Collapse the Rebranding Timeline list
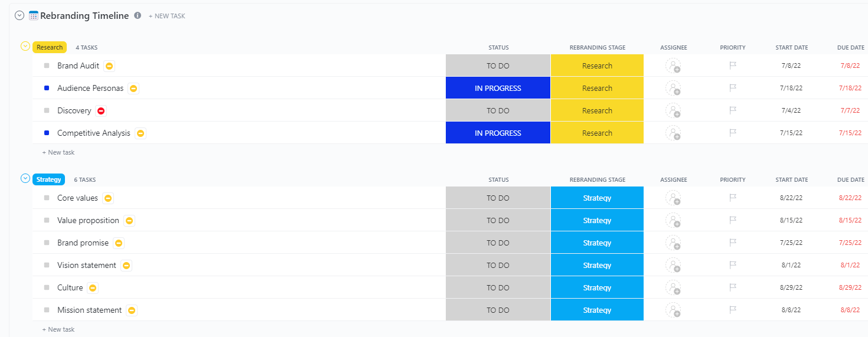 [19, 16]
